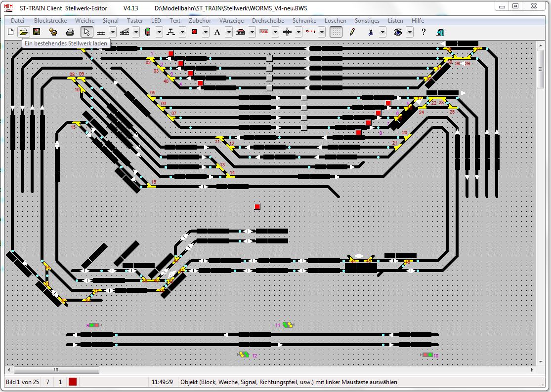The image size is (551, 392).
Task: Toggle the gray button square on top track
Action: (x=269, y=58)
